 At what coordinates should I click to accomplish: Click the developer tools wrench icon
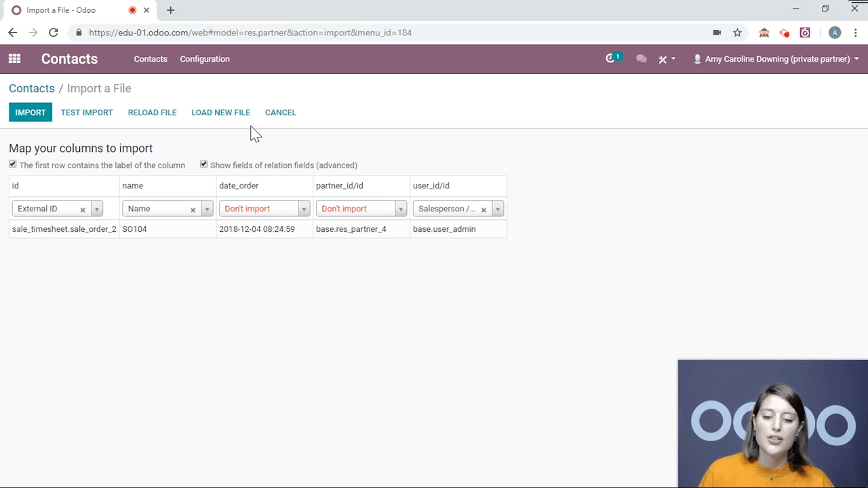tap(663, 59)
